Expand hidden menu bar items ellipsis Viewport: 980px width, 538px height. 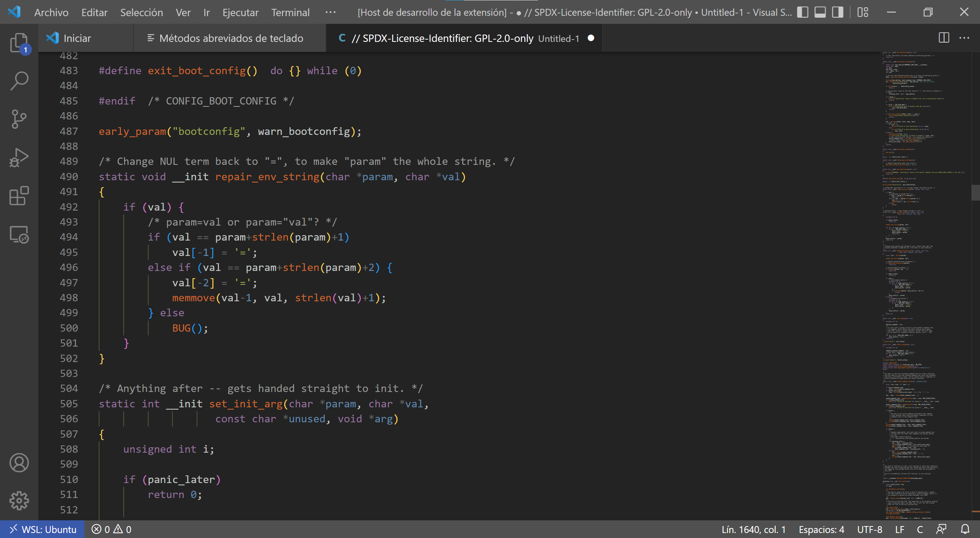click(330, 12)
